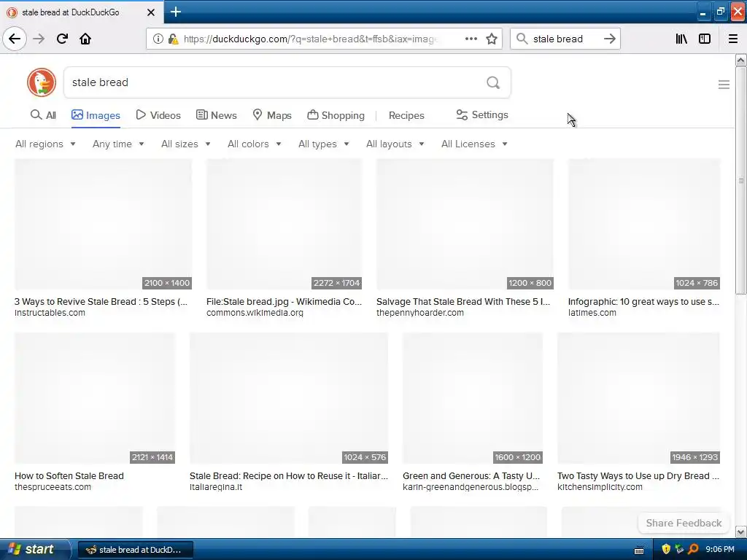Open a new browser tab

[x=176, y=12]
